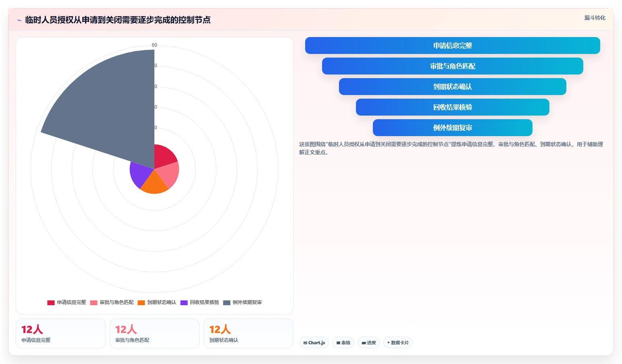Toggle the orange 到期状态确认 legend swatch
The width and height of the screenshot is (622, 364).
[x=141, y=302]
